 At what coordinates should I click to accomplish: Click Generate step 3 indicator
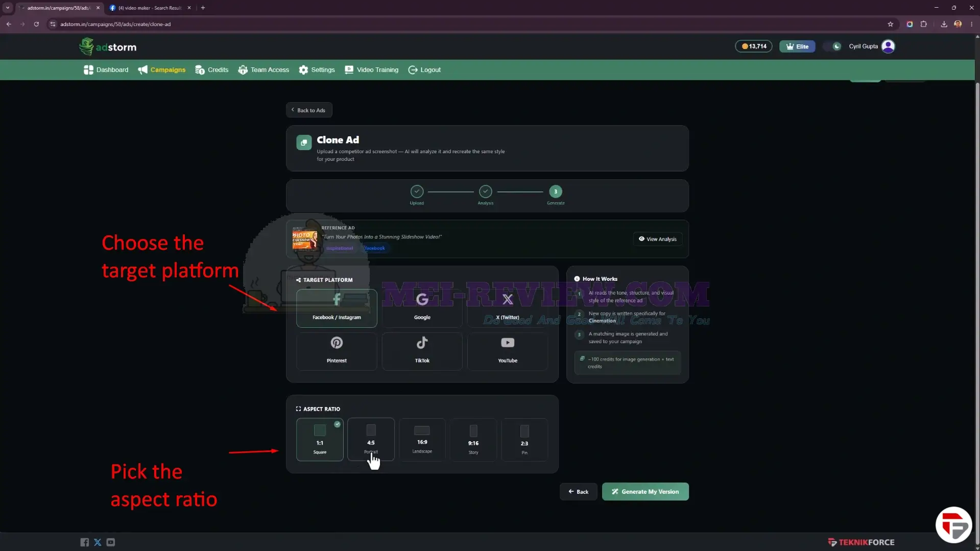(556, 191)
